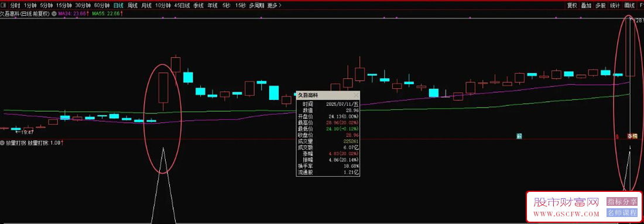The image size is (644, 224).
Task: Open the 多股 multi-stock view
Action: pos(600,5)
